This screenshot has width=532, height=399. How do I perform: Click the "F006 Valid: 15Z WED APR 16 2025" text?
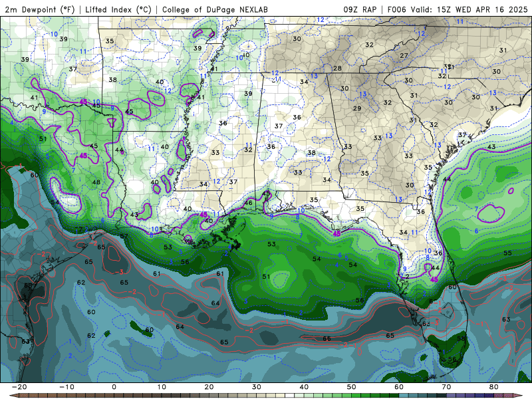(458, 9)
